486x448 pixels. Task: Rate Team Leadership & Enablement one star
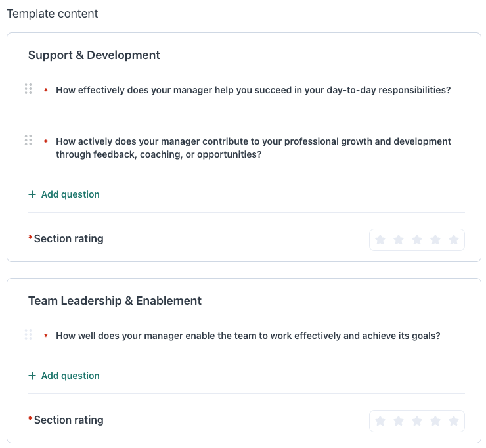[380, 421]
